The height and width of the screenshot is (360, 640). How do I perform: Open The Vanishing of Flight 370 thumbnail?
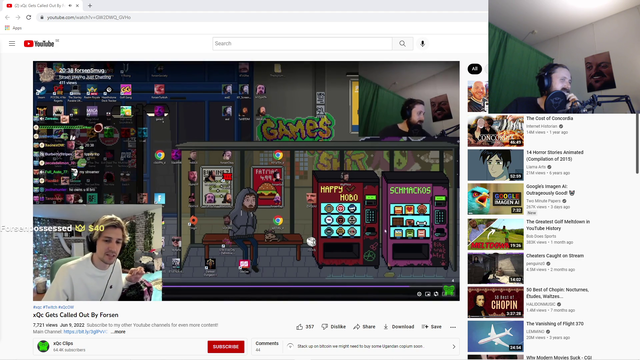tap(496, 336)
